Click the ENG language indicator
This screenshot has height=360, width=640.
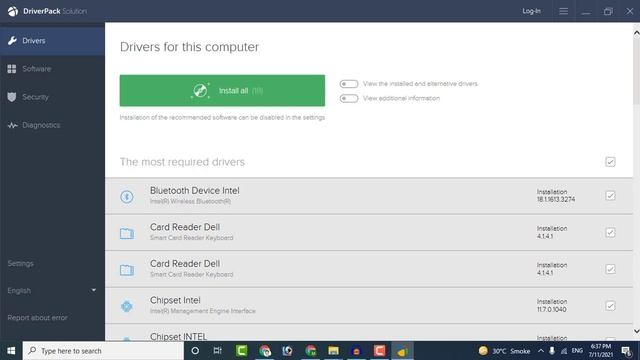click(577, 351)
